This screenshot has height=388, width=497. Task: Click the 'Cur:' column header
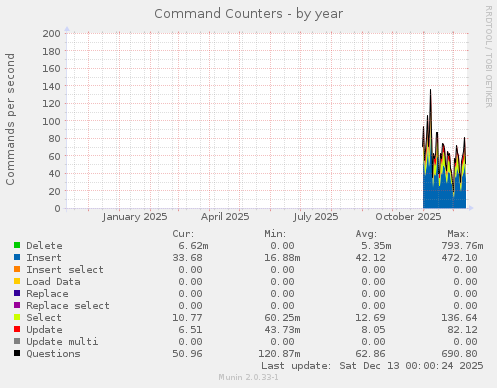(183, 234)
